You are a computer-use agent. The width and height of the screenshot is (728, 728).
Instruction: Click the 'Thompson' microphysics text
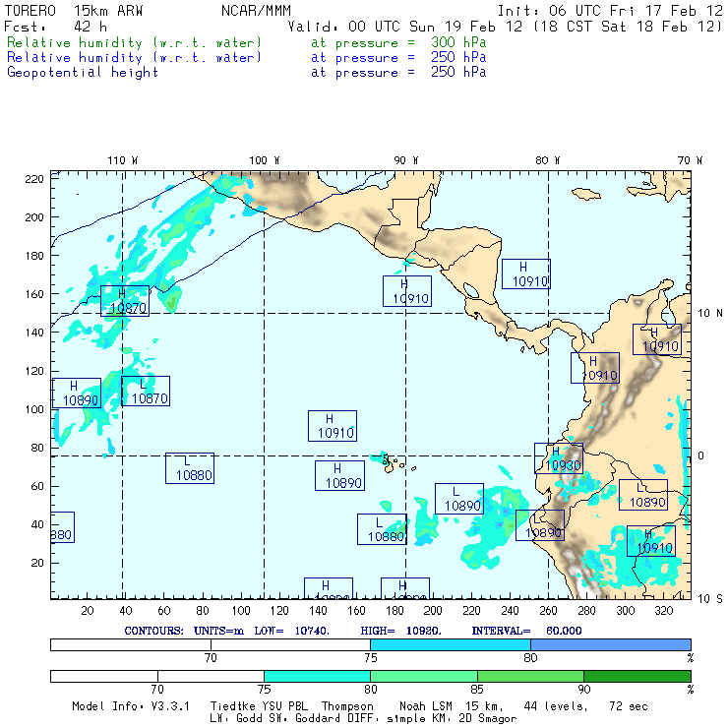(347, 706)
